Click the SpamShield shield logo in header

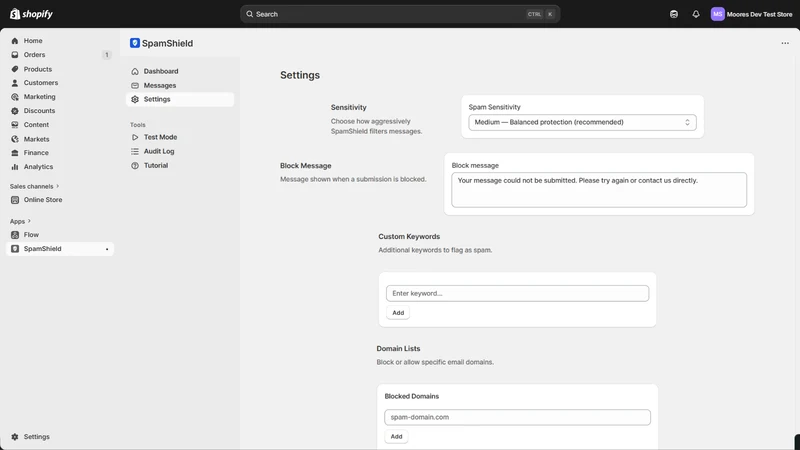pos(135,43)
